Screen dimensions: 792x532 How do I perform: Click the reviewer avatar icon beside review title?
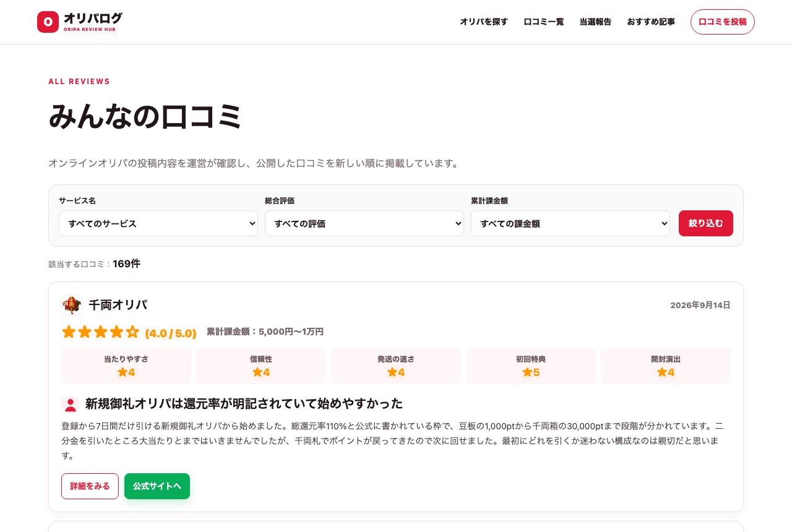(71, 405)
